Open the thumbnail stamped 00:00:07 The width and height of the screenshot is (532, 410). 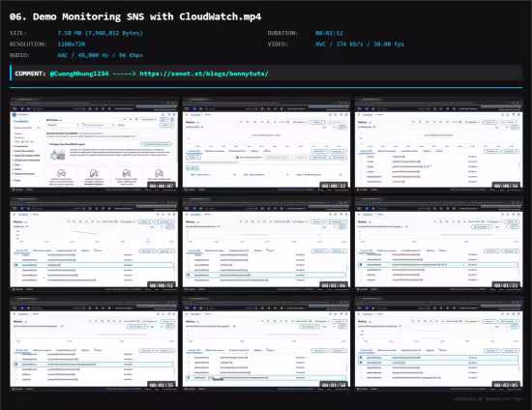(94, 144)
